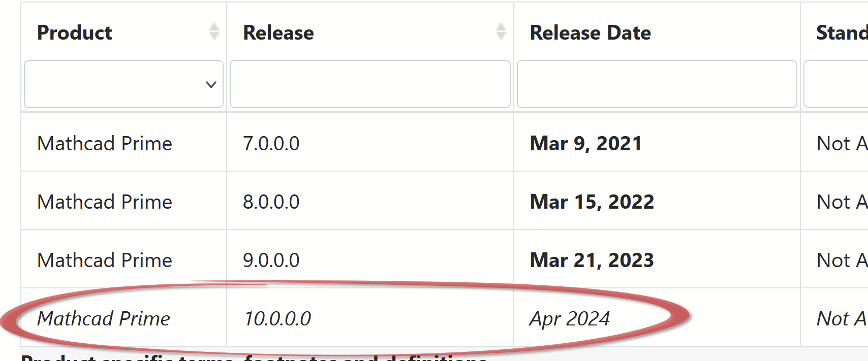Select the italic Mathcad Prime product cell
Image resolution: width=868 pixels, height=361 pixels.
coord(104,319)
